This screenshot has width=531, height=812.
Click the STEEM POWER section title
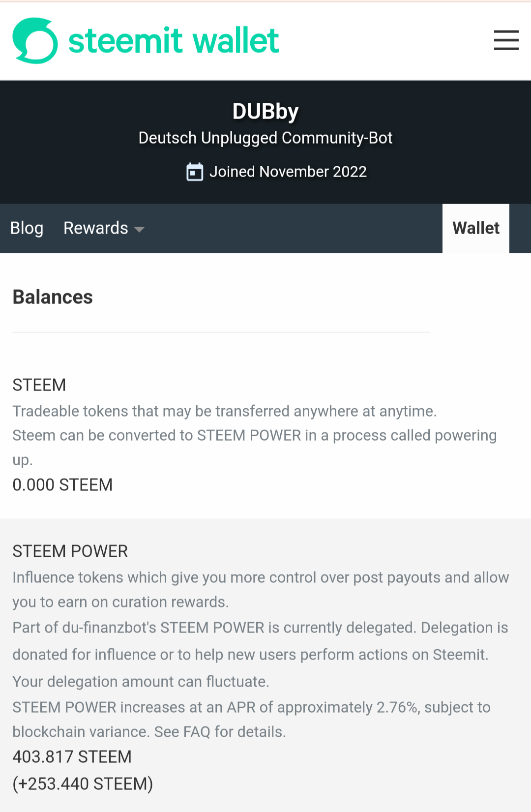click(x=70, y=551)
